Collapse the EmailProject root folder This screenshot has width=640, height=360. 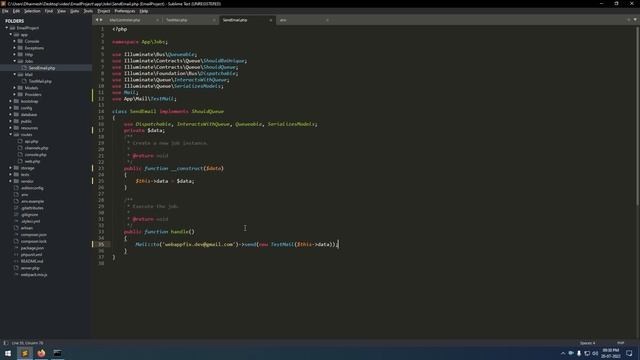tap(7, 28)
